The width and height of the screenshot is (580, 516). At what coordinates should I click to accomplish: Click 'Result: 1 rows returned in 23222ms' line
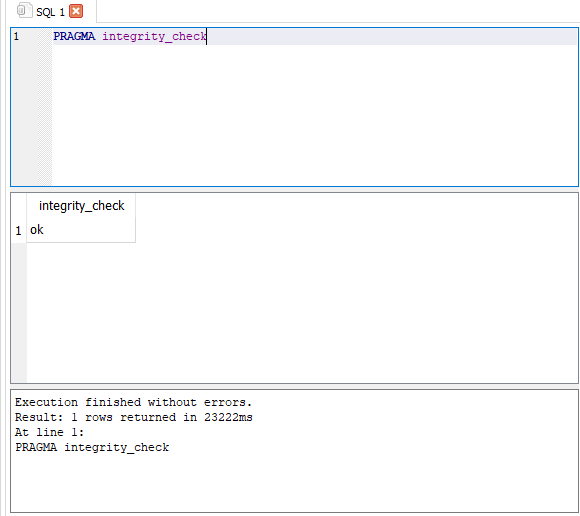click(134, 417)
